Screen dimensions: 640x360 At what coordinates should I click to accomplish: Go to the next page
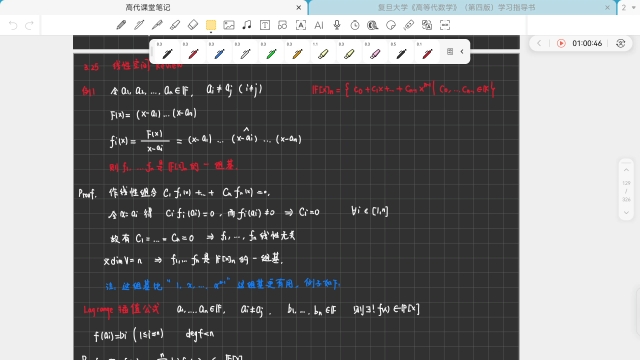626,212
